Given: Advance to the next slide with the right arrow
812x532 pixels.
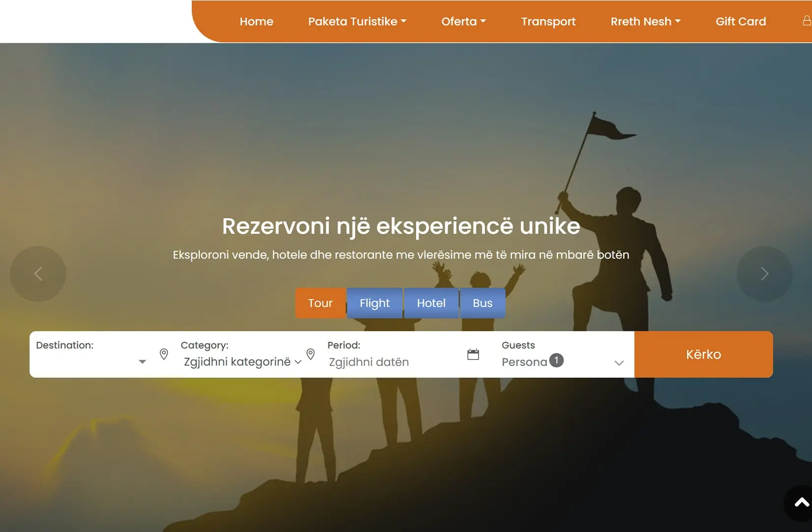Looking at the screenshot, I should (764, 274).
